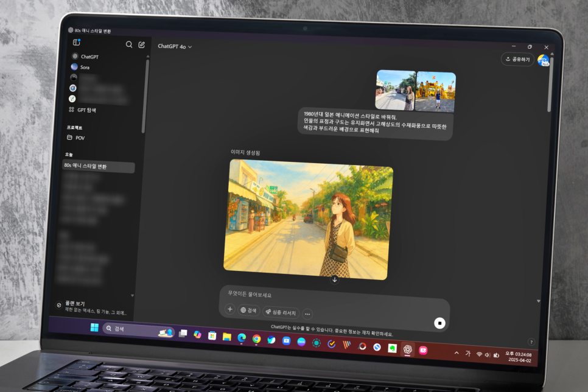This screenshot has width=588, height=392.
Task: Open Task View in the taskbar
Action: (183, 333)
